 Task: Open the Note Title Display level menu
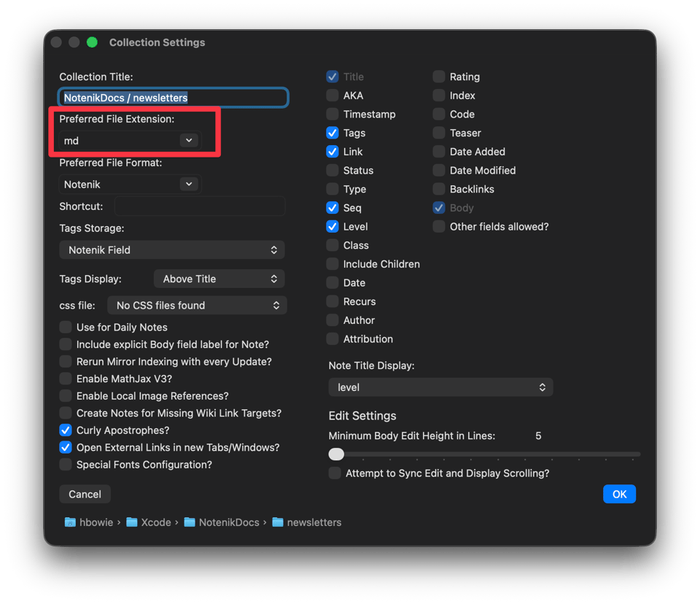pyautogui.click(x=440, y=387)
